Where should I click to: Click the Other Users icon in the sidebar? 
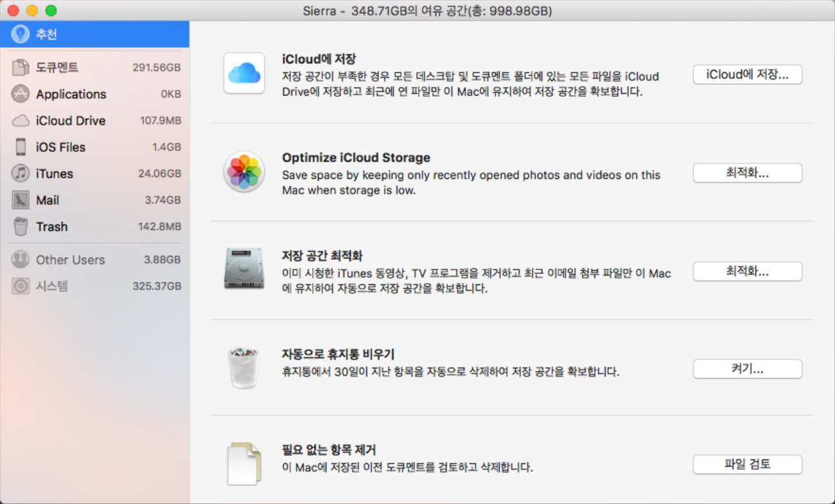click(21, 260)
